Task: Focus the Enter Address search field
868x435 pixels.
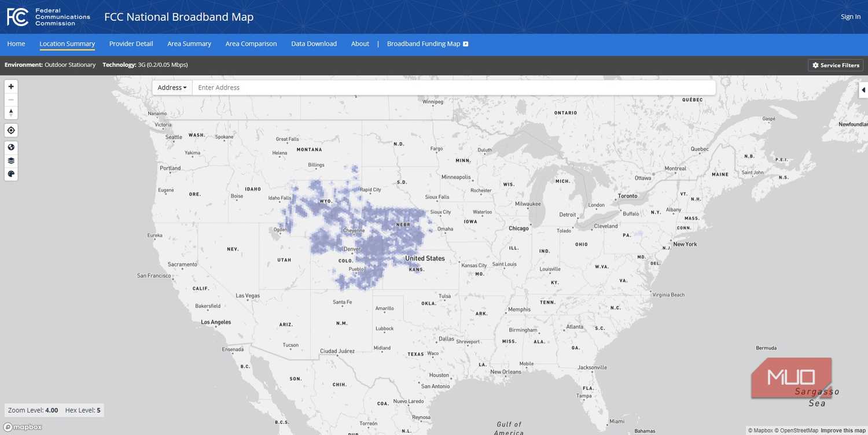Action: click(x=454, y=87)
